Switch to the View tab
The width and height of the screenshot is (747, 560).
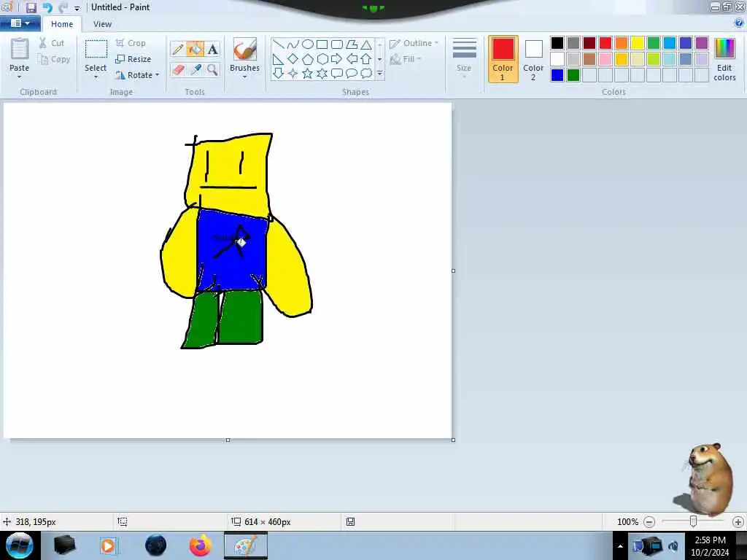tap(102, 24)
